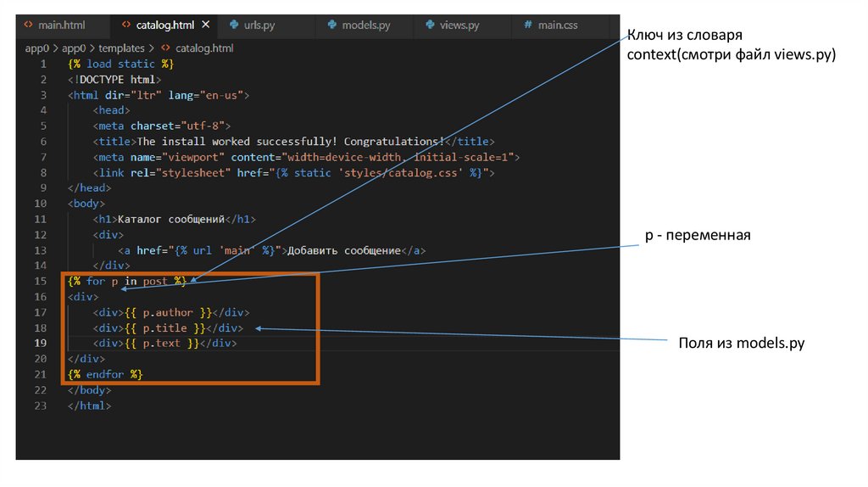This screenshot has height=487, width=868.
Task: Click the '{{ p.text }}' expression
Action: pyautogui.click(x=162, y=343)
